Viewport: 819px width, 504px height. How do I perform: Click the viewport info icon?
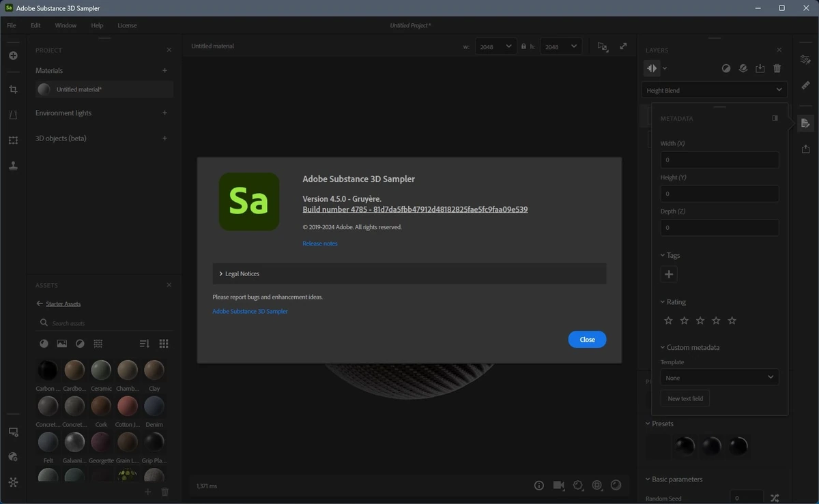tap(539, 485)
